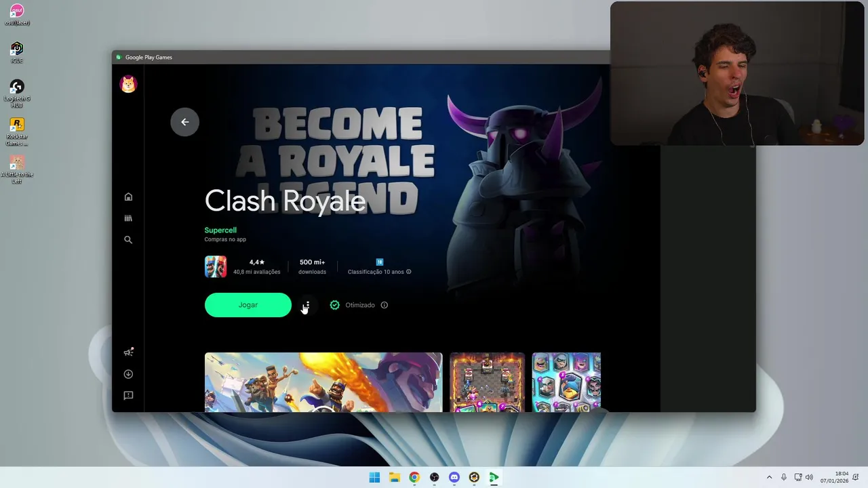
Task: Click the 4,4 star rating
Action: point(257,262)
